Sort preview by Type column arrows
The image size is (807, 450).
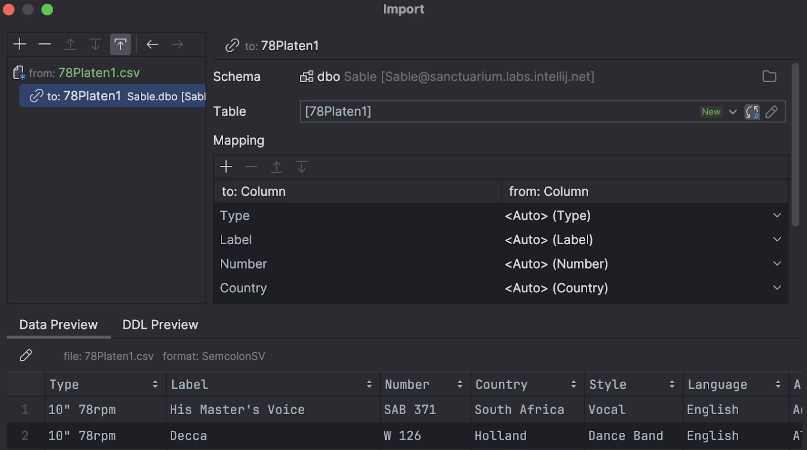[x=155, y=385]
